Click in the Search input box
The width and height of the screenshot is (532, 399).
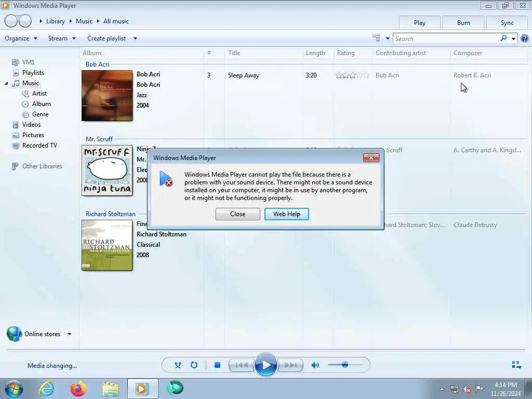point(446,38)
